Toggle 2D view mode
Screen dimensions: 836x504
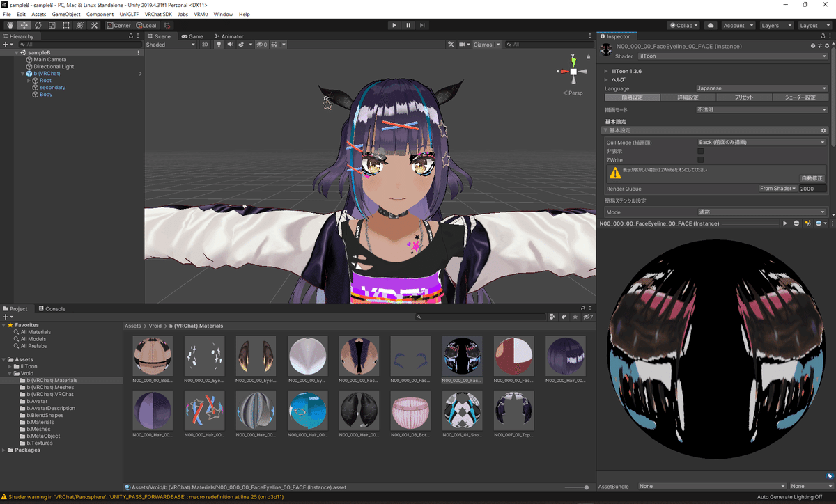pos(205,45)
